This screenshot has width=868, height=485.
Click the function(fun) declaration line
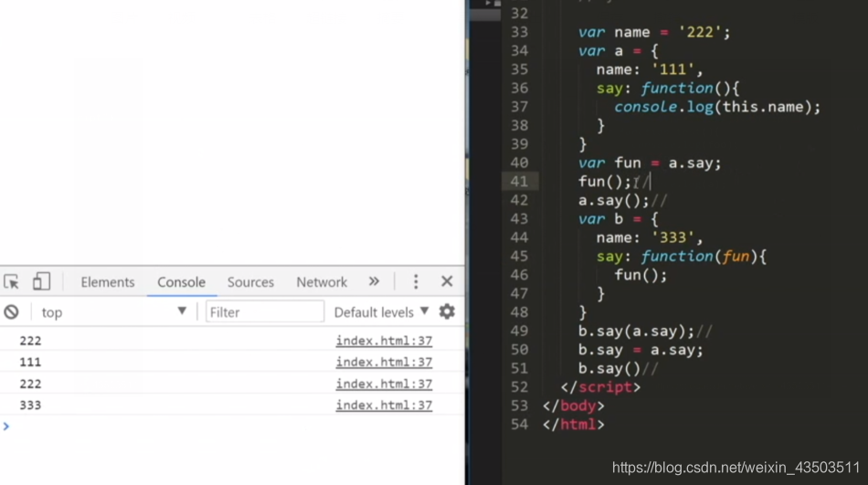(x=682, y=257)
